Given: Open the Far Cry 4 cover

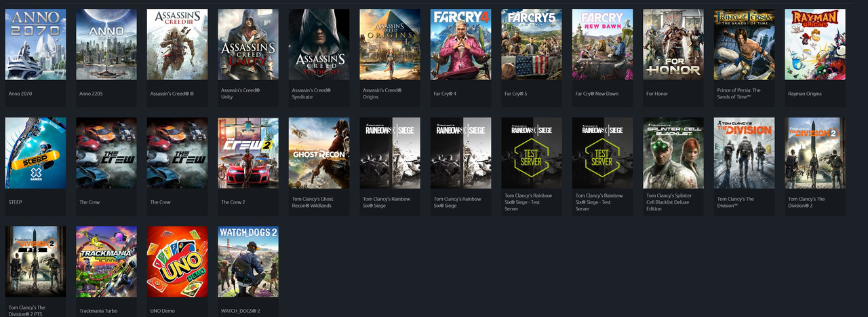Looking at the screenshot, I should click(x=461, y=44).
